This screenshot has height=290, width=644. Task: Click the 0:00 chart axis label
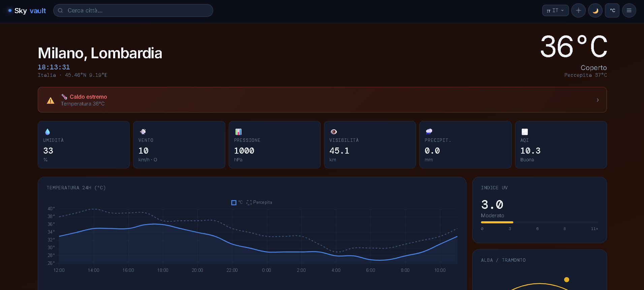266,270
